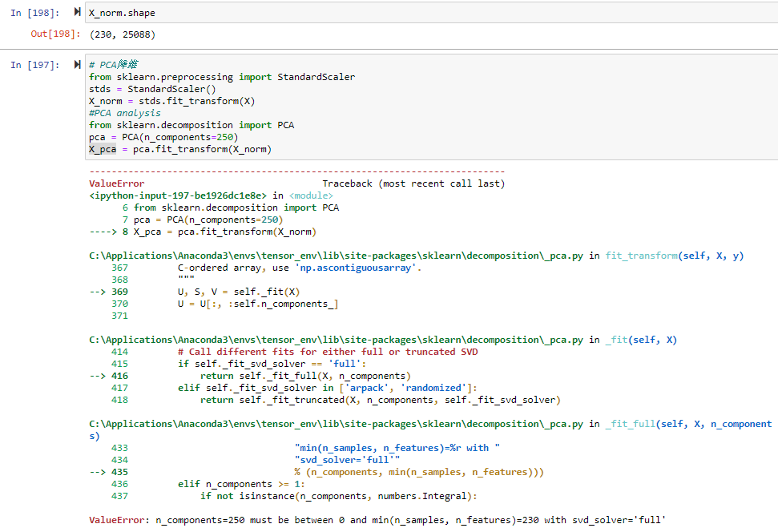Click the StandardScaler import statement line
Viewport: 778px width, 532px height.
click(x=222, y=77)
